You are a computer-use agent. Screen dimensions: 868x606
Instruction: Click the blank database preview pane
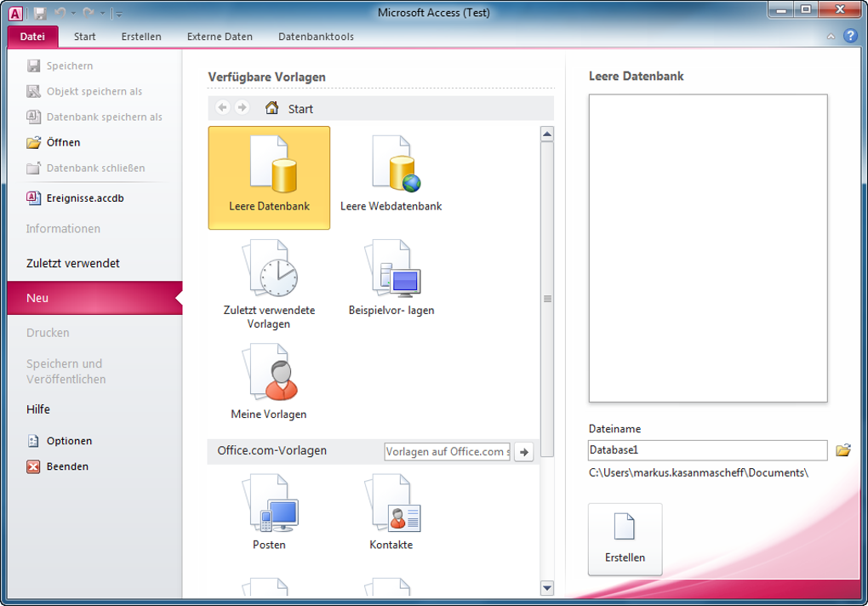708,248
